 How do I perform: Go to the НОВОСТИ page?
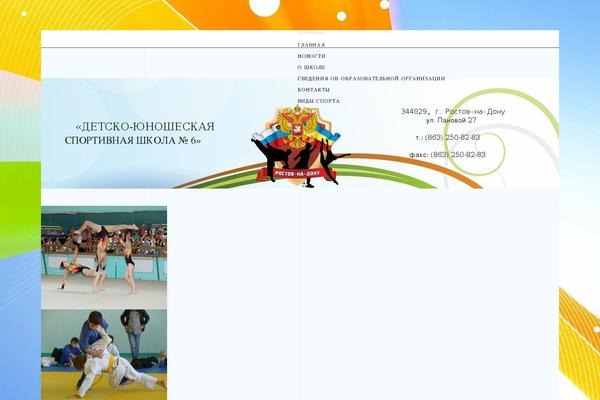click(x=311, y=56)
